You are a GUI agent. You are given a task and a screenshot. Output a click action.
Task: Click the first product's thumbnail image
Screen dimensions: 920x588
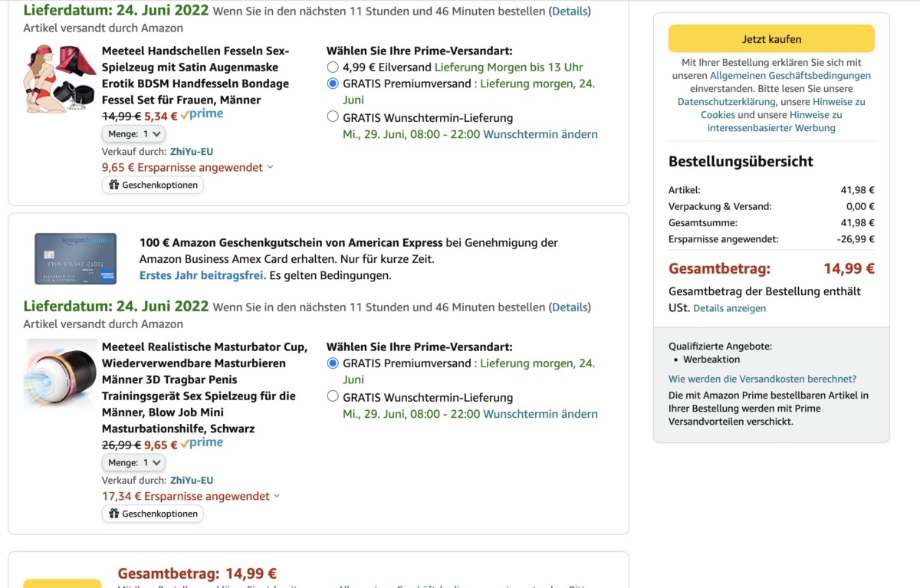60,80
